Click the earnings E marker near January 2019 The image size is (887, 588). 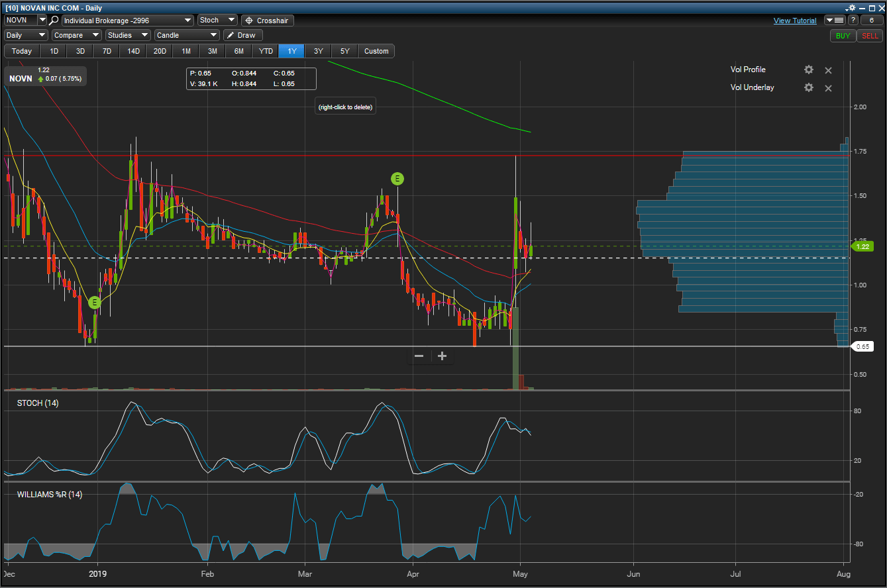[95, 302]
